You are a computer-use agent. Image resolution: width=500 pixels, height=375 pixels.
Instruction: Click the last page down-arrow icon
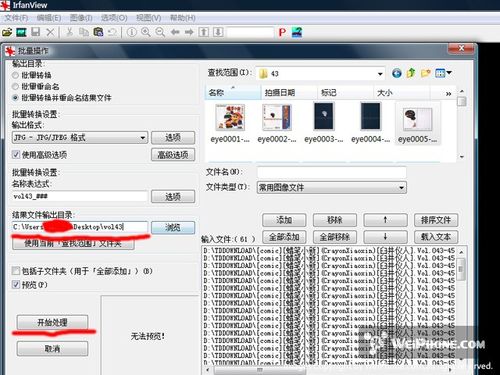(218, 32)
